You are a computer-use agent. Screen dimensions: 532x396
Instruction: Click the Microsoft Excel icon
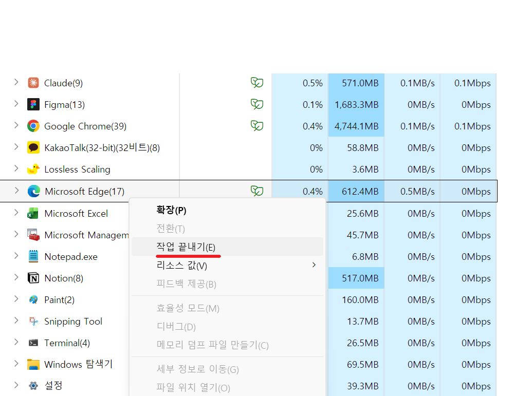pyautogui.click(x=33, y=213)
